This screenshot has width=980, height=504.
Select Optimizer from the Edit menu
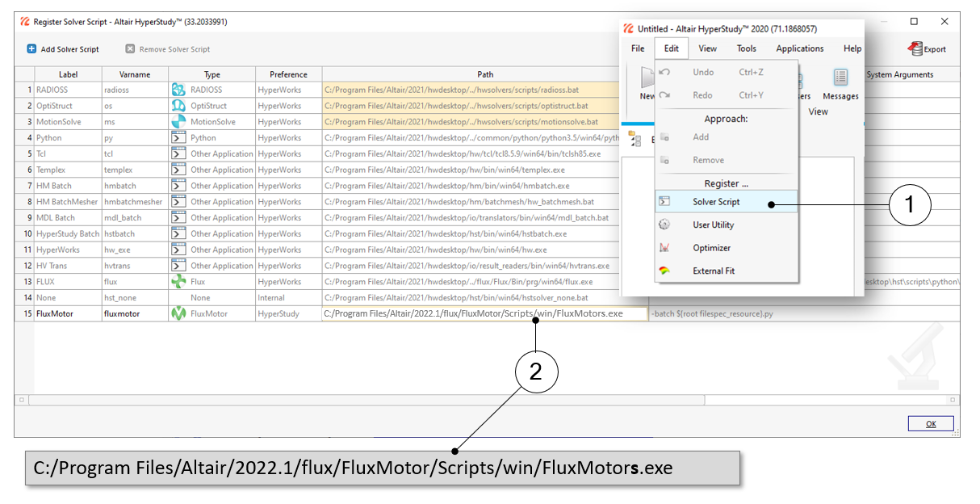click(x=711, y=248)
